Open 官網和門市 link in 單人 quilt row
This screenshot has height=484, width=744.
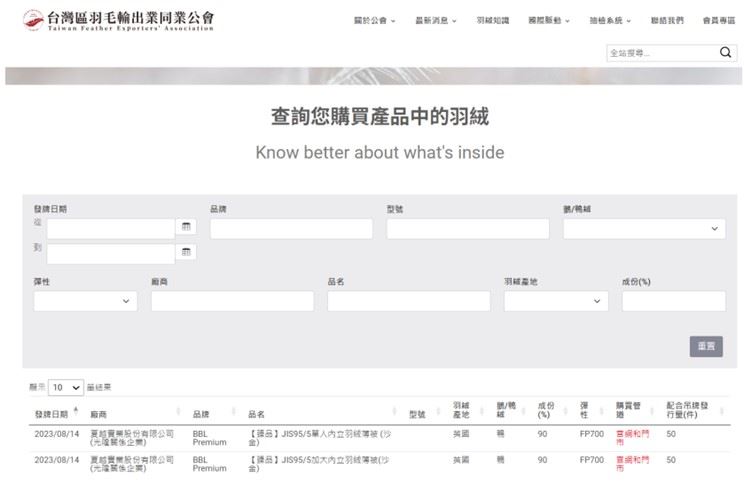(x=632, y=437)
